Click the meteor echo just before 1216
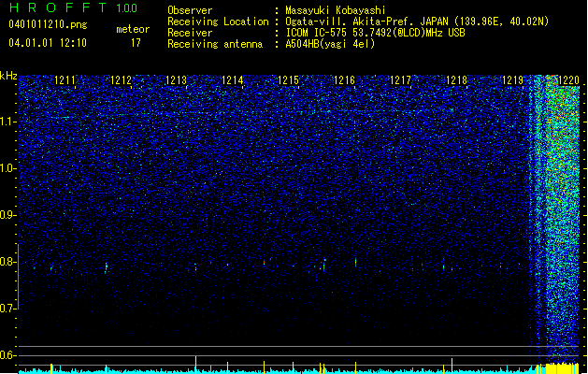588x374 pixels. (x=324, y=265)
